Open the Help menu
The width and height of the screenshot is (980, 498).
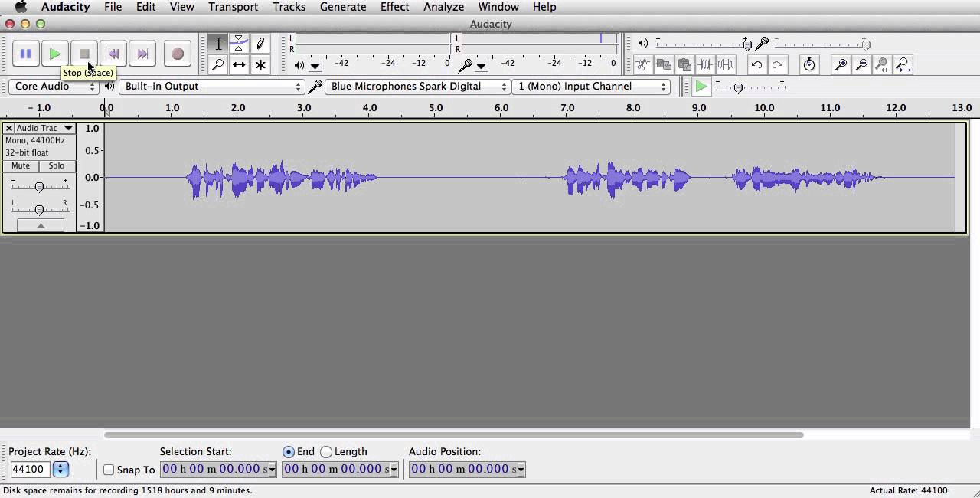pos(544,7)
